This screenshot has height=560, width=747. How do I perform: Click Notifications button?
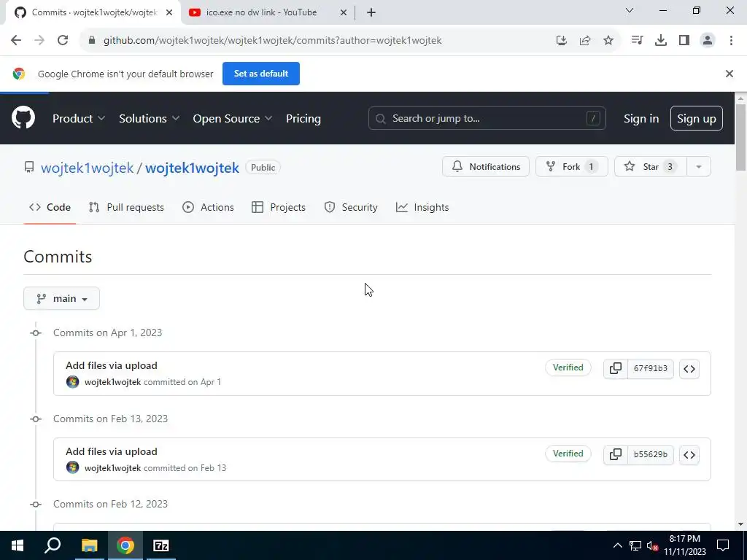click(x=486, y=167)
